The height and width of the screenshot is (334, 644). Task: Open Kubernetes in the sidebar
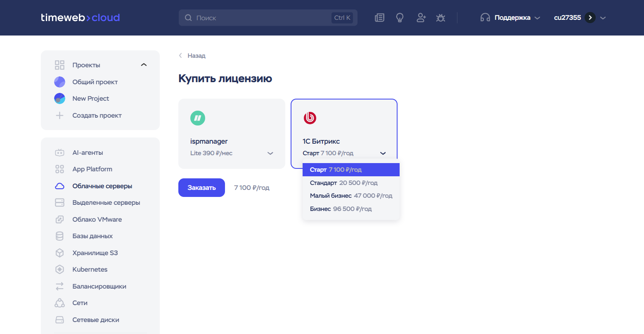tap(90, 270)
